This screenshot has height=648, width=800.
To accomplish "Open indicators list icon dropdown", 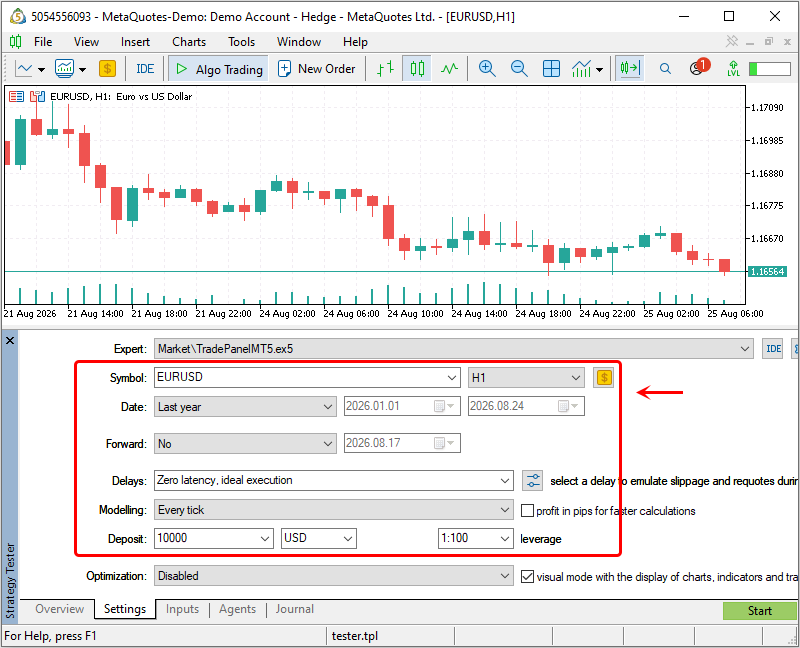I will [x=599, y=69].
